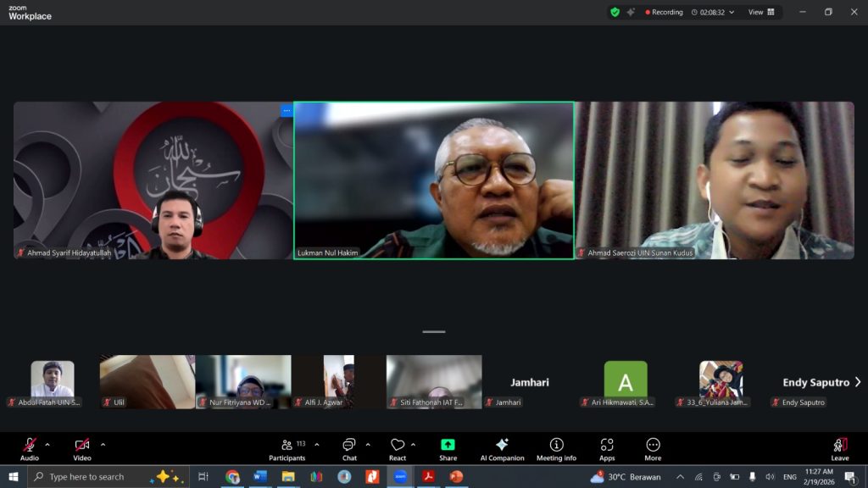This screenshot has width=868, height=488.
Task: Open options menu on Ahmad Syarif's tile
Action: tap(287, 111)
